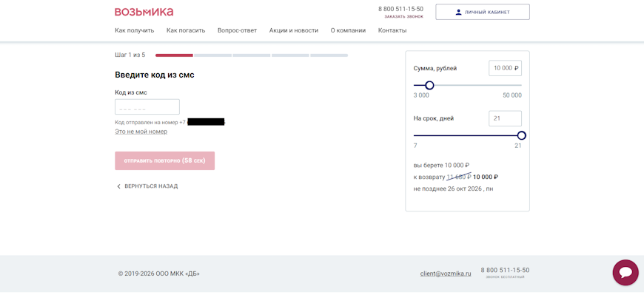Click the client@vozmika.ru email link
The image size is (644, 295).
coord(446,274)
